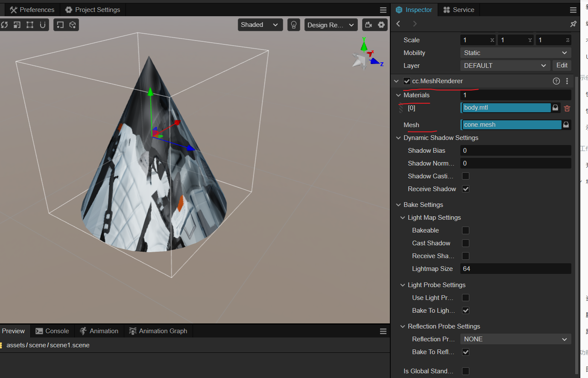The height and width of the screenshot is (378, 588).
Task: Switch to the Service tab
Action: coord(459,10)
